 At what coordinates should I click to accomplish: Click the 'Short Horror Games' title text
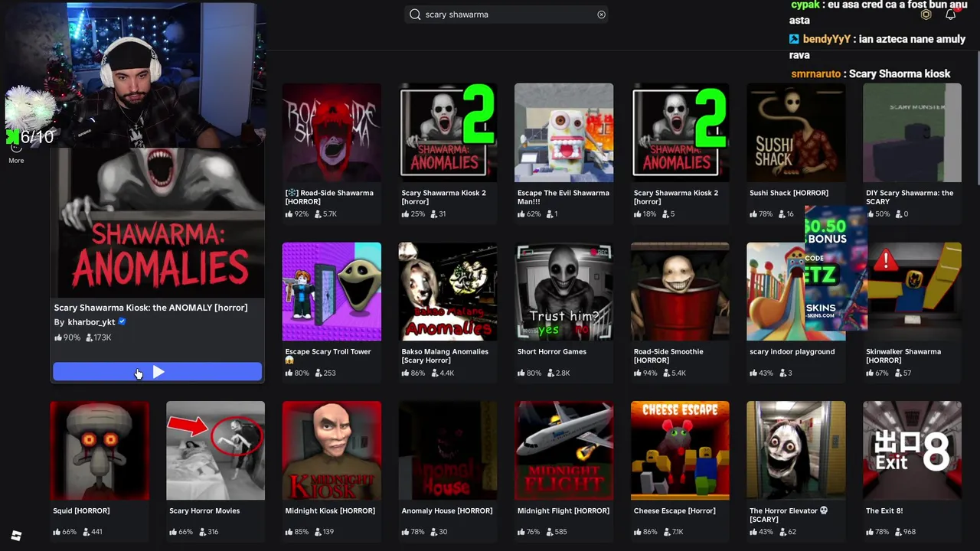[x=552, y=352]
